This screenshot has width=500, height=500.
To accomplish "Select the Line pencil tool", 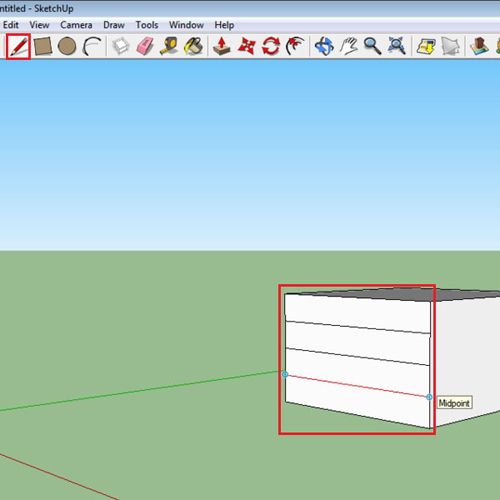I will (18, 46).
